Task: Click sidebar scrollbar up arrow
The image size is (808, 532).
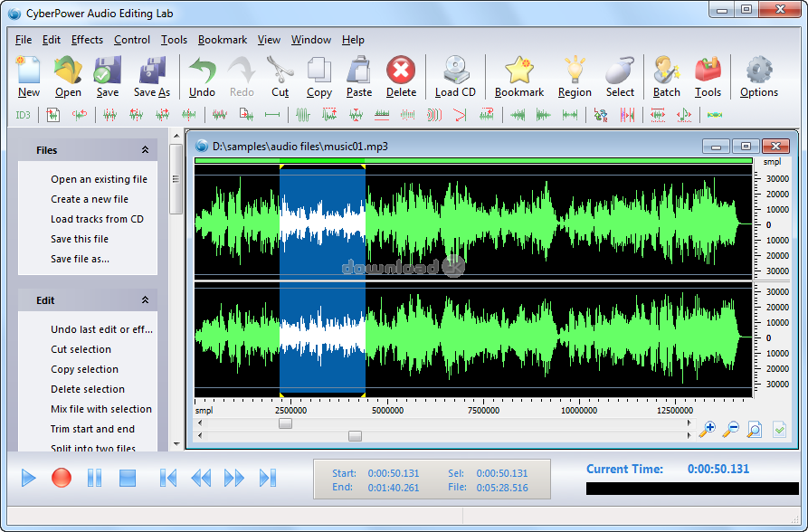Action: 176,136
